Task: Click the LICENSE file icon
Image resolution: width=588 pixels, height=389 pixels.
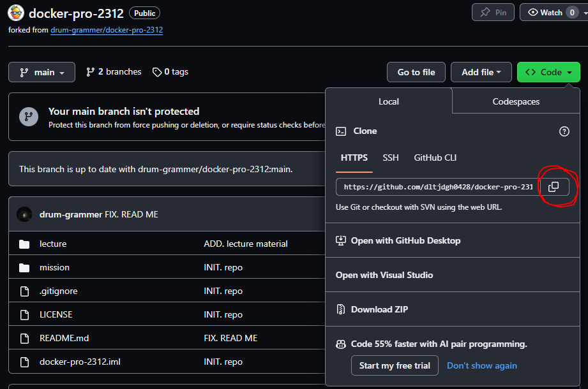Action: tap(24, 315)
